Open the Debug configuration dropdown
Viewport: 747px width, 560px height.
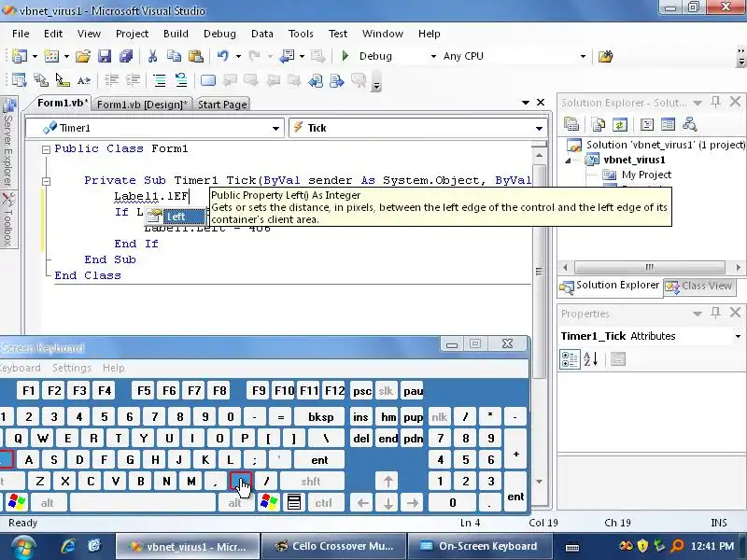pyautogui.click(x=433, y=56)
